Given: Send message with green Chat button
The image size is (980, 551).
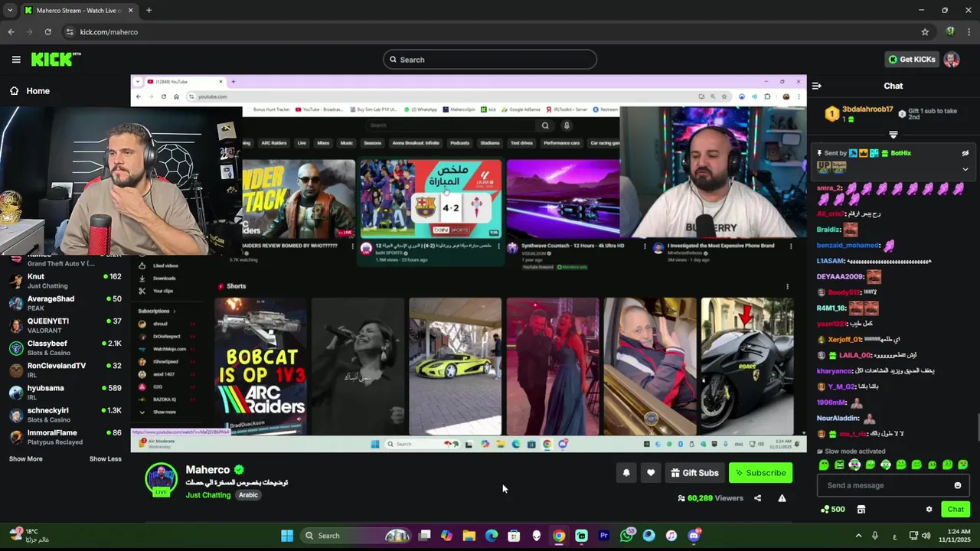Looking at the screenshot, I should coord(955,510).
